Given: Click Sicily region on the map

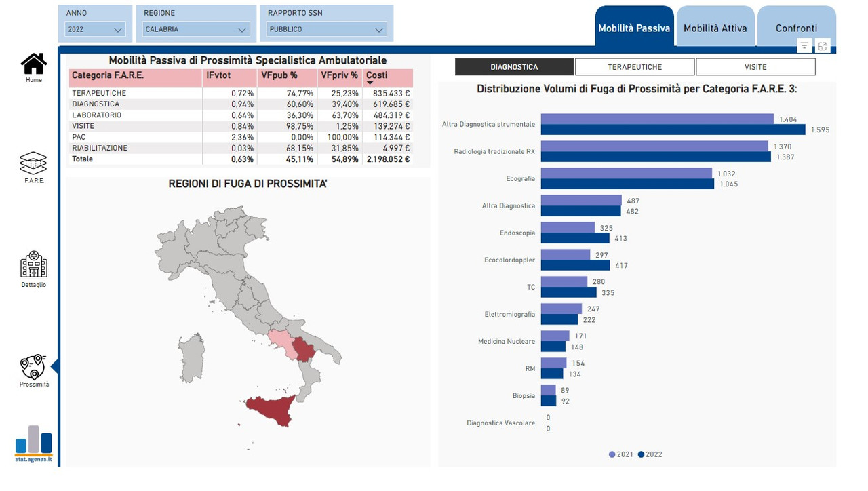Looking at the screenshot, I should pos(272,410).
